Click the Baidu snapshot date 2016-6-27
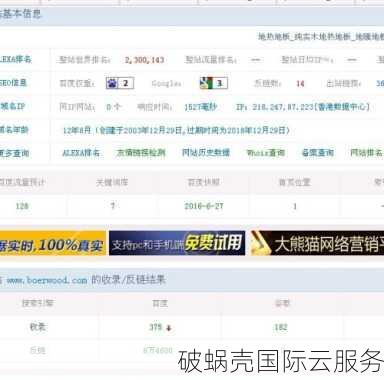The image size is (384, 380). (x=204, y=206)
